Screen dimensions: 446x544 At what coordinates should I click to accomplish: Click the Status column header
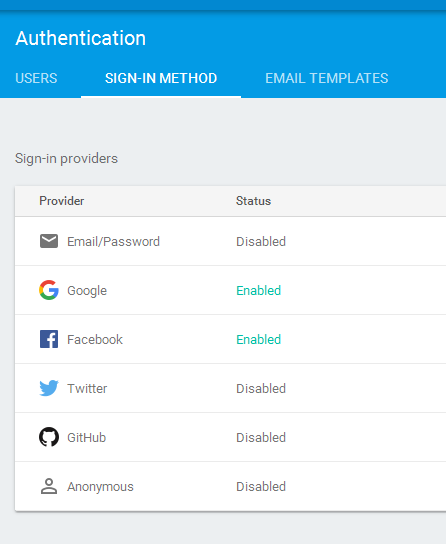point(253,201)
